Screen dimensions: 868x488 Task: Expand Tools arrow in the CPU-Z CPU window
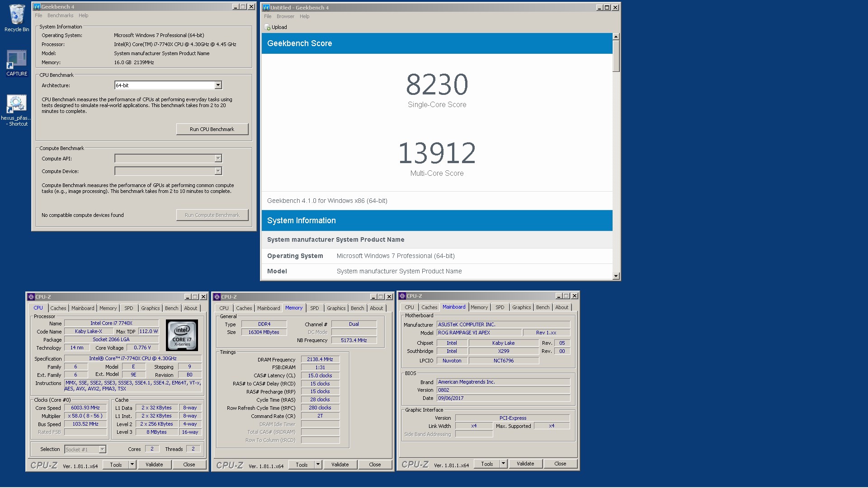click(x=132, y=465)
